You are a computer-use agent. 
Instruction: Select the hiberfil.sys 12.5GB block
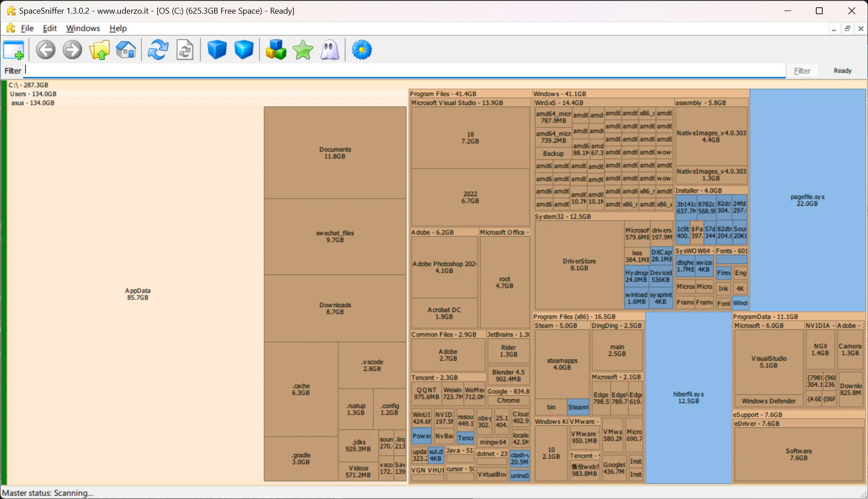pyautogui.click(x=688, y=398)
